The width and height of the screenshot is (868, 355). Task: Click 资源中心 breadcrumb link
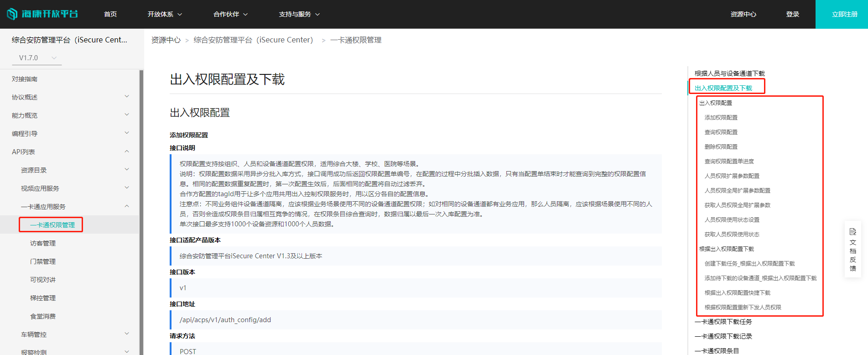[166, 40]
